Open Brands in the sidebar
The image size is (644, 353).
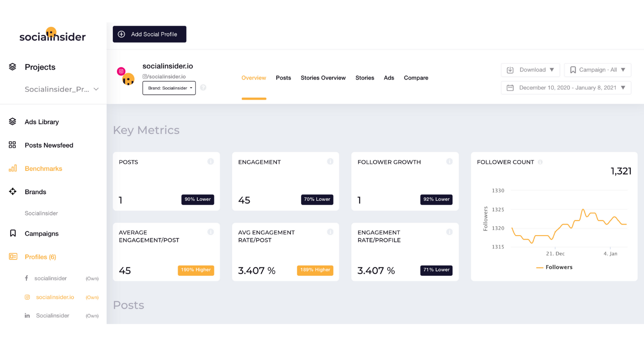(x=35, y=192)
